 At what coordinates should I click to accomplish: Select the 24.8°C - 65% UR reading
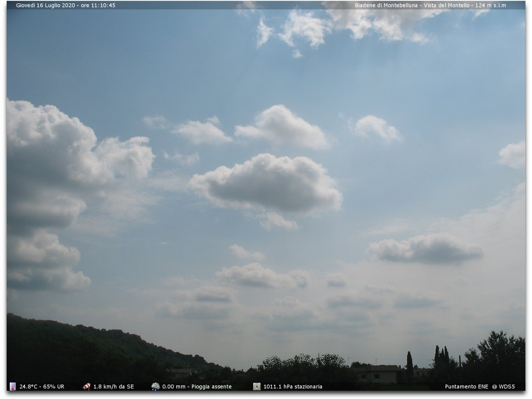point(42,387)
